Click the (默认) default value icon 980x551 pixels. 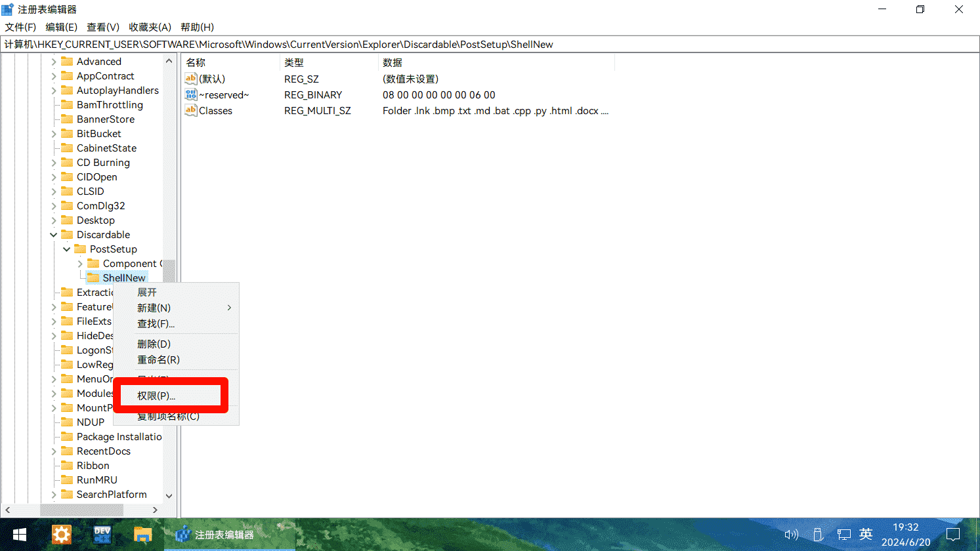click(191, 79)
